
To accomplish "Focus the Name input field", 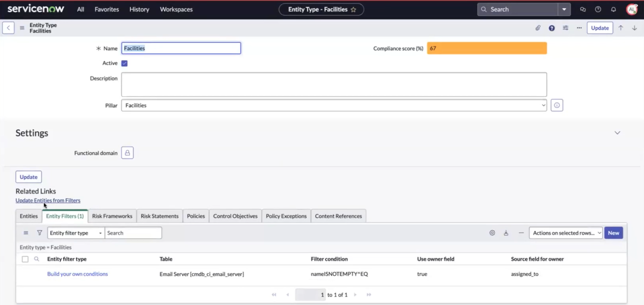I will (181, 48).
